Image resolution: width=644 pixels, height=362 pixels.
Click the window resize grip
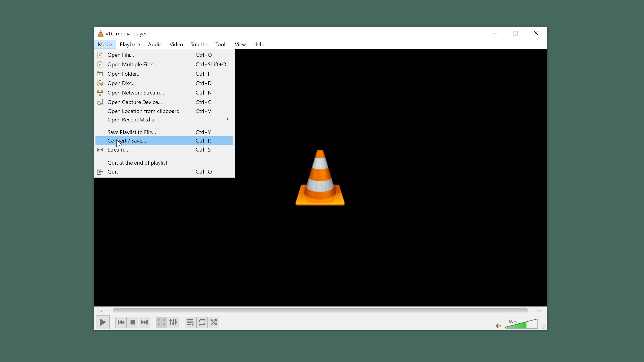click(x=544, y=327)
